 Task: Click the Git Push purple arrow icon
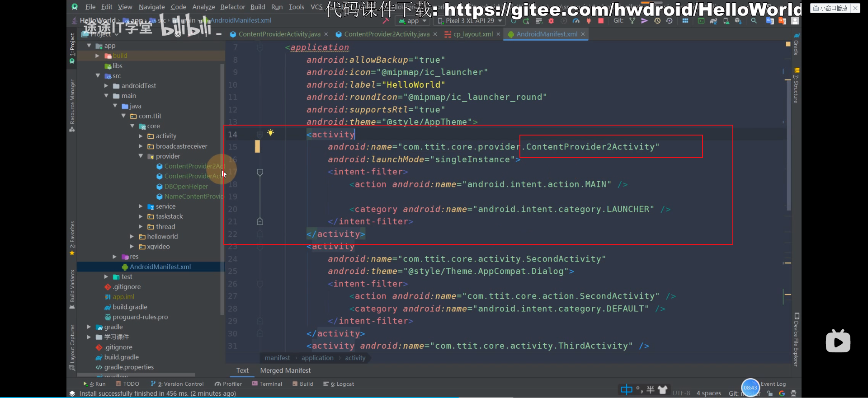point(645,21)
